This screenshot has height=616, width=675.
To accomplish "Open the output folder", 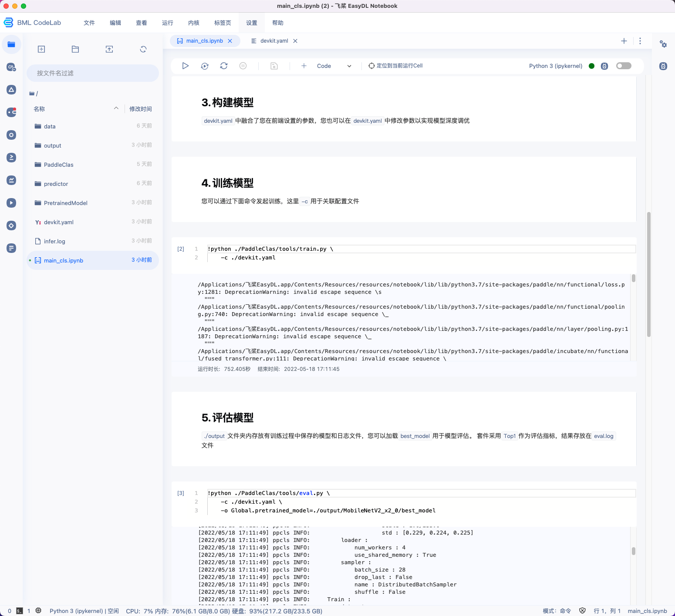I will (93, 145).
